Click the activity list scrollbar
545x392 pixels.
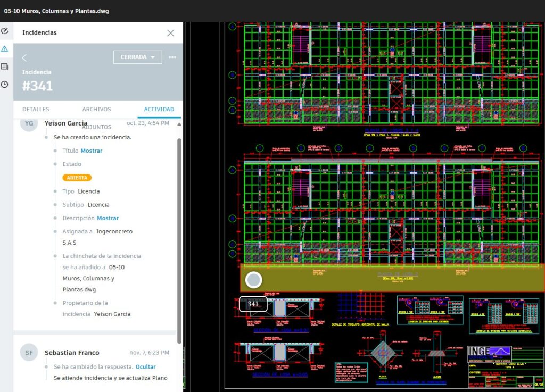179,239
